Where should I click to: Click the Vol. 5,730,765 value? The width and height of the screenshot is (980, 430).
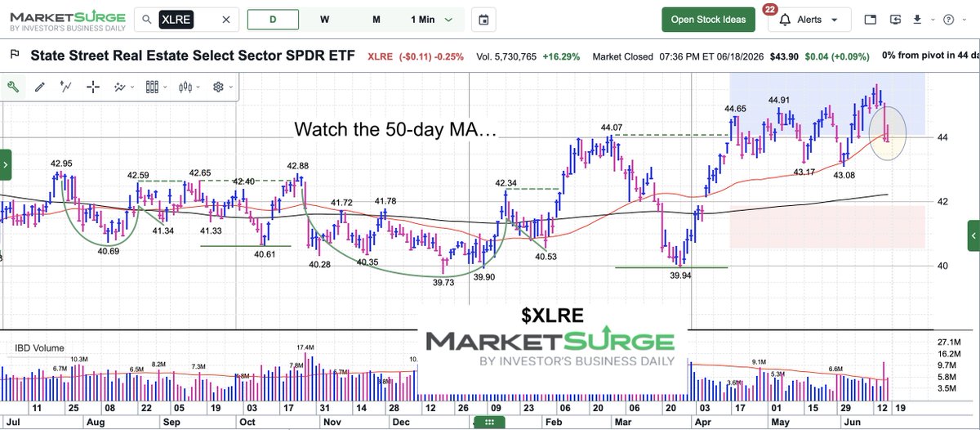(506, 56)
